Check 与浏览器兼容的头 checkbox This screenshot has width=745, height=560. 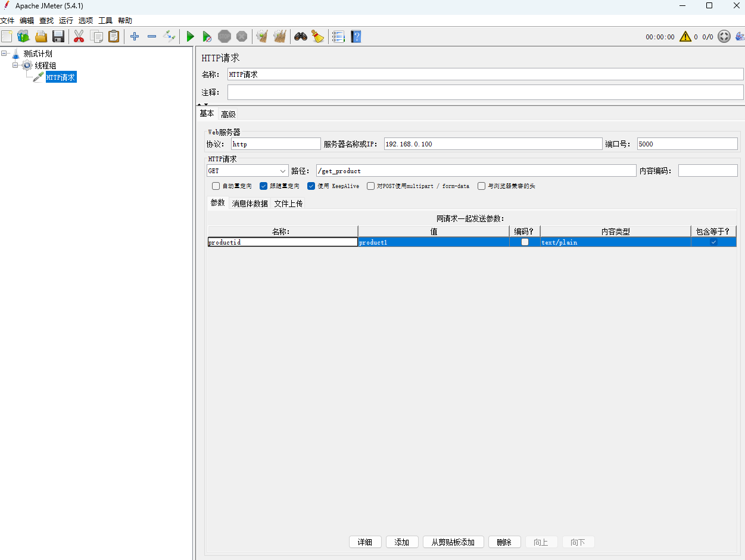482,186
